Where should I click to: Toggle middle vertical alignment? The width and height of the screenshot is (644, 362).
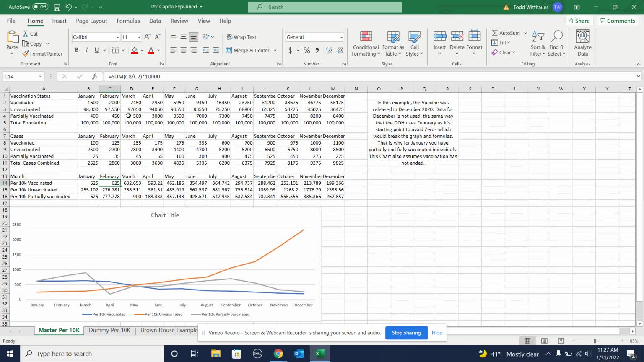[x=183, y=37]
